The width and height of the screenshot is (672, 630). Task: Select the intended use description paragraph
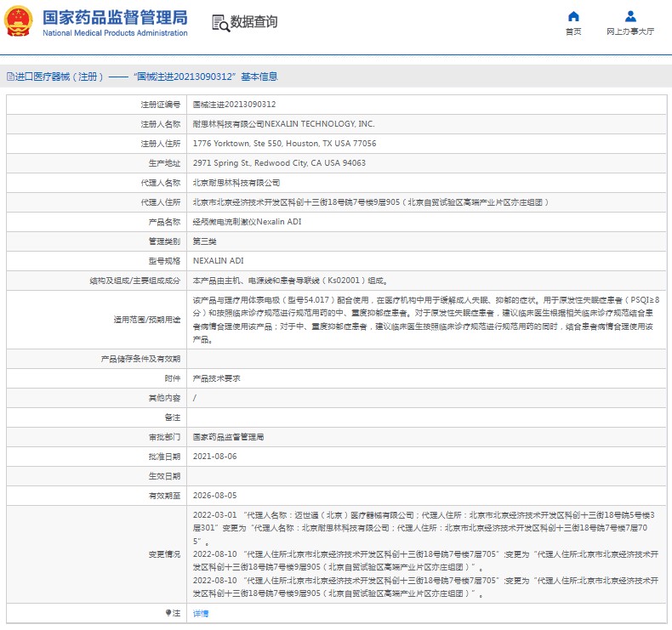426,320
